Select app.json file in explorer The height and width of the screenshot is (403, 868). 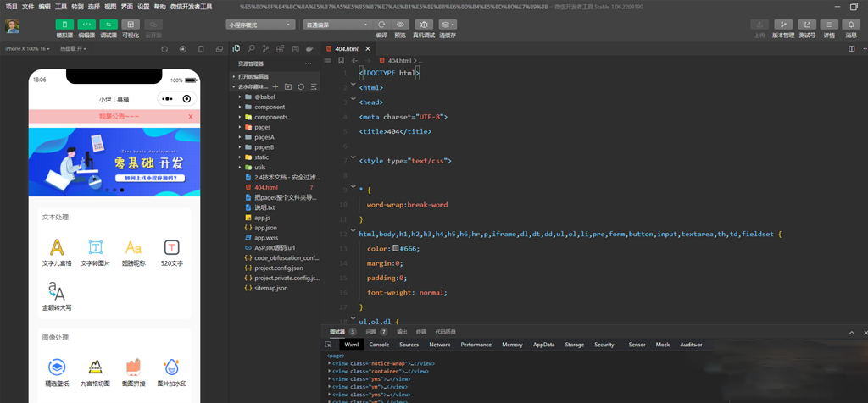[266, 228]
